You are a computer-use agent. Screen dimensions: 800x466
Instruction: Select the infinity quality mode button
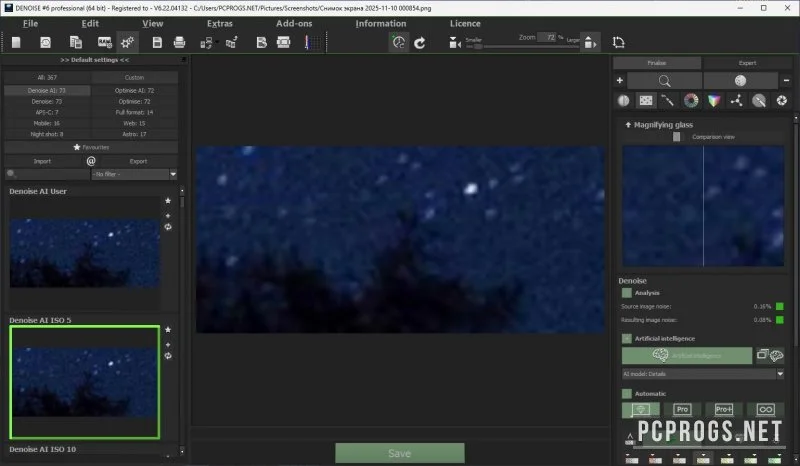pyautogui.click(x=765, y=409)
